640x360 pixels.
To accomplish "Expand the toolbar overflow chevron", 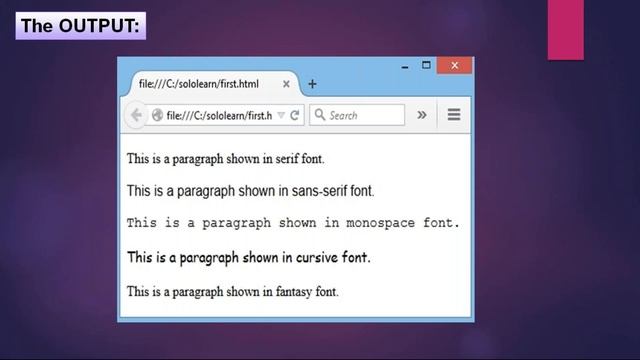I will (x=422, y=115).
